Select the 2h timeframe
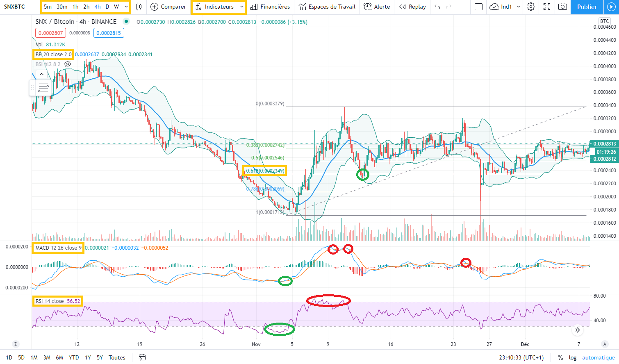The height and width of the screenshot is (364, 619). pos(86,7)
